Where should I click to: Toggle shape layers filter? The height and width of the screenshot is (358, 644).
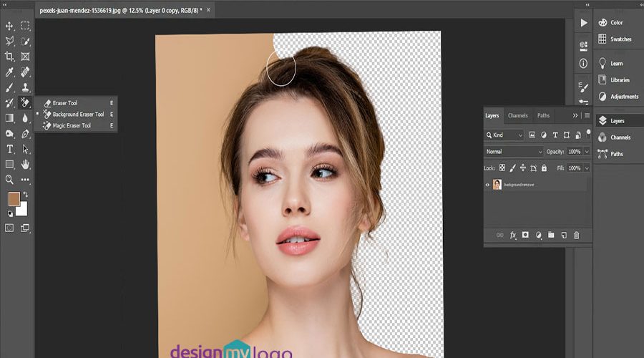point(567,135)
